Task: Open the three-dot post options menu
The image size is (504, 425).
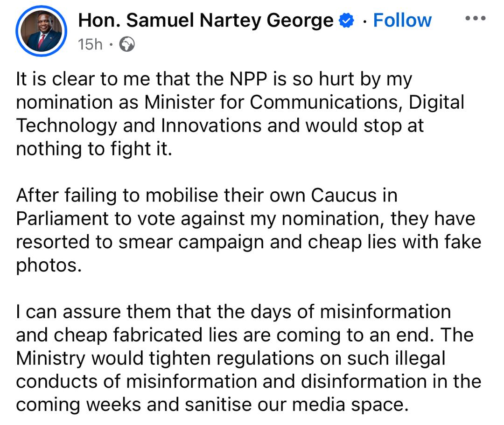Action: (476, 18)
